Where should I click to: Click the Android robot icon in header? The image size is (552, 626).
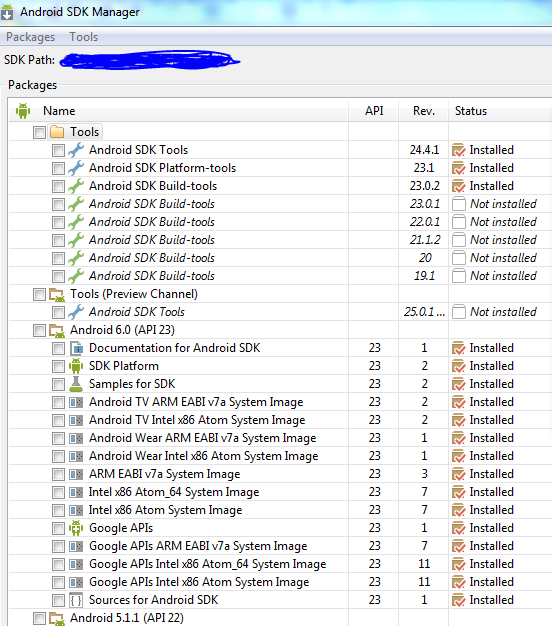coord(23,111)
